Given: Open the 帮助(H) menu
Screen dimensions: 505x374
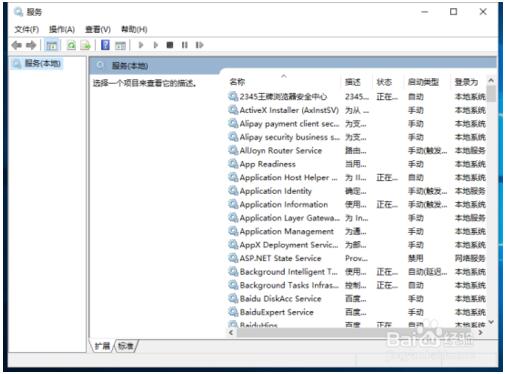Looking at the screenshot, I should click(134, 29).
